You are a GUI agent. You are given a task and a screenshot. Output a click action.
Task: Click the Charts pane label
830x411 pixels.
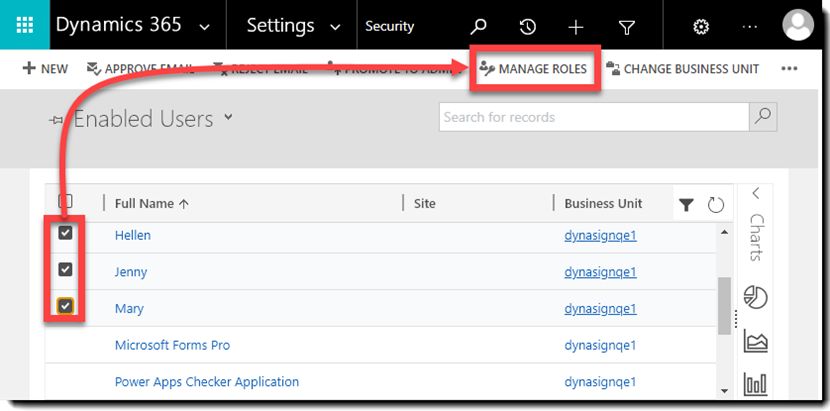[x=756, y=237]
